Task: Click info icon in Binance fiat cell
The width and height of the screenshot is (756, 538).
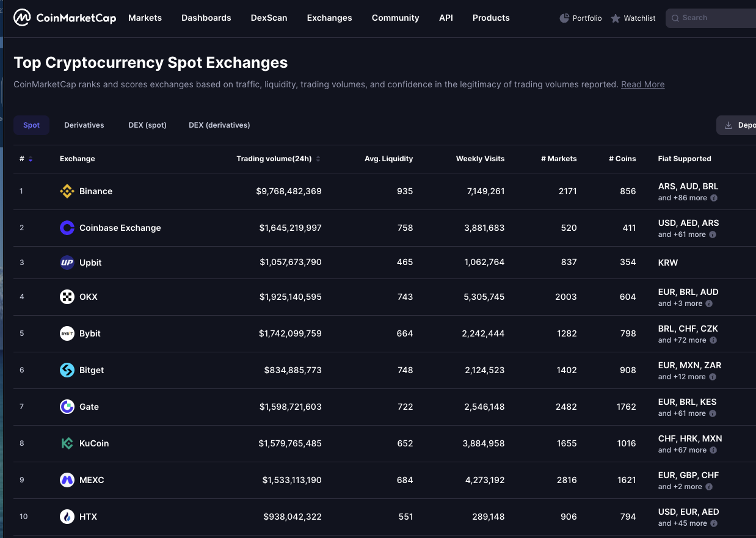Action: (714, 198)
